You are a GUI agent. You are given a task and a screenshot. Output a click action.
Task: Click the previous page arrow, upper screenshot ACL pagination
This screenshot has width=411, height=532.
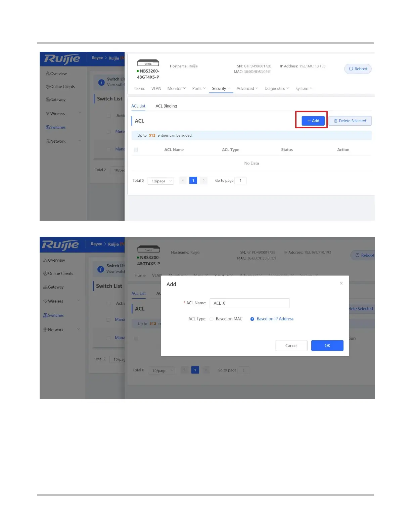point(183,180)
